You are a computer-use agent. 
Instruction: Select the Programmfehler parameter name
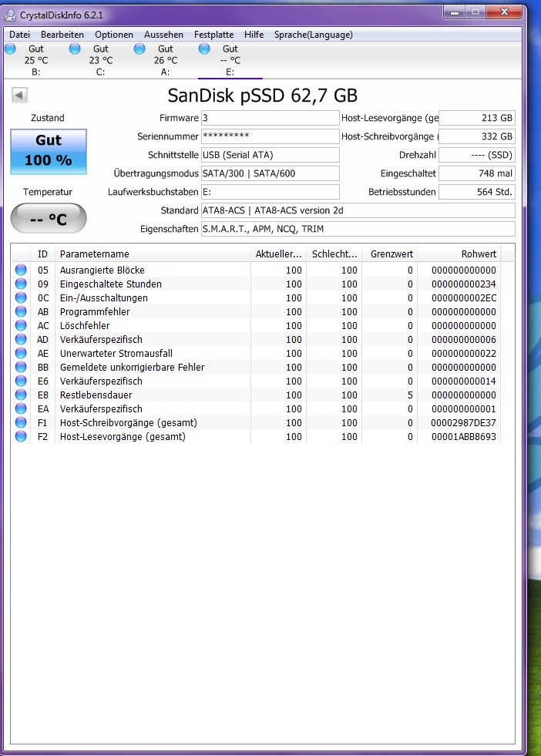(95, 311)
